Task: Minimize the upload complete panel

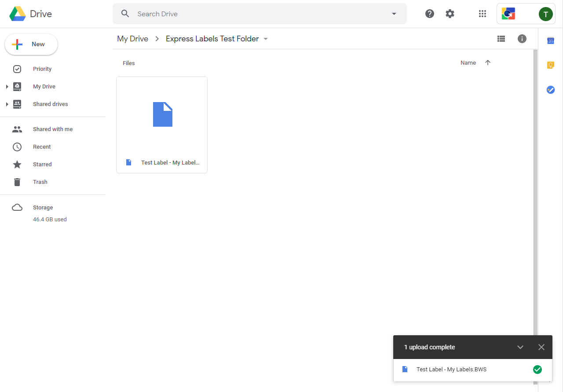Action: coord(520,347)
